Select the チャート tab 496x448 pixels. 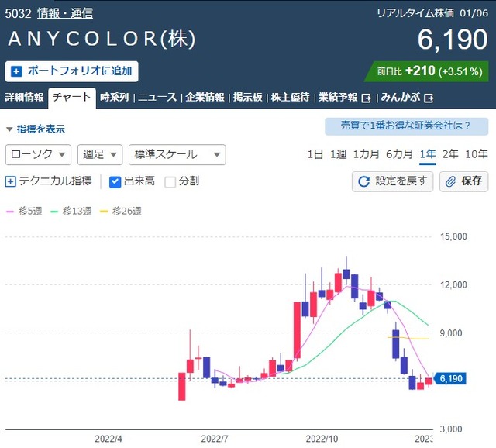click(72, 97)
